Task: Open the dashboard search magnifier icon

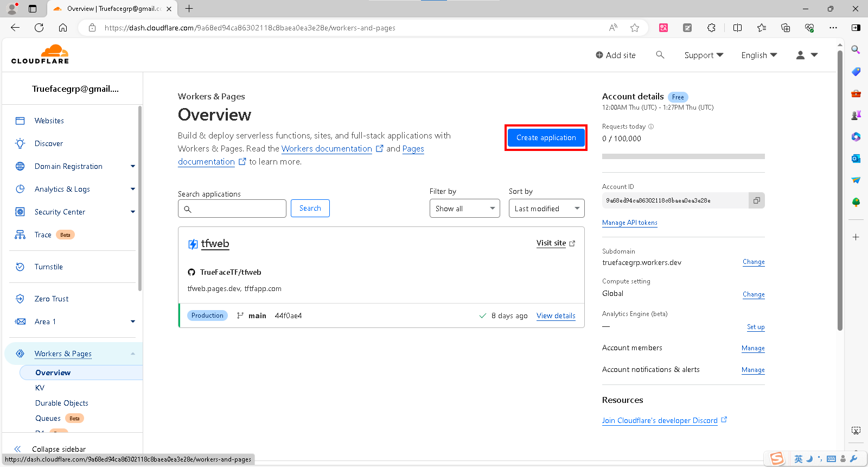Action: click(x=660, y=55)
